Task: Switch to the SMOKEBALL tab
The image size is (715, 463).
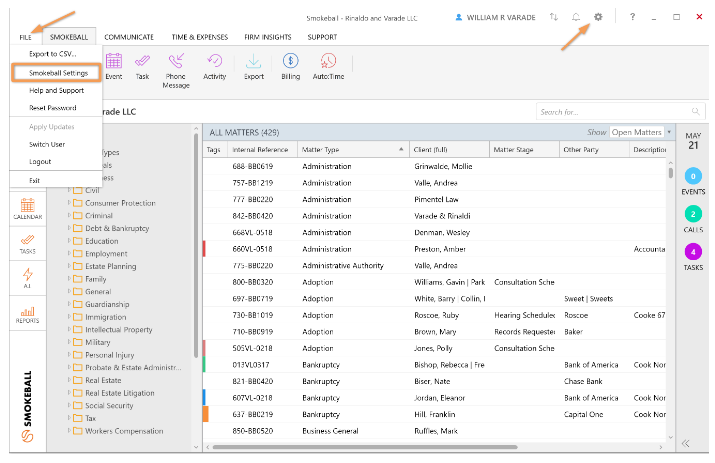Action: 69,37
